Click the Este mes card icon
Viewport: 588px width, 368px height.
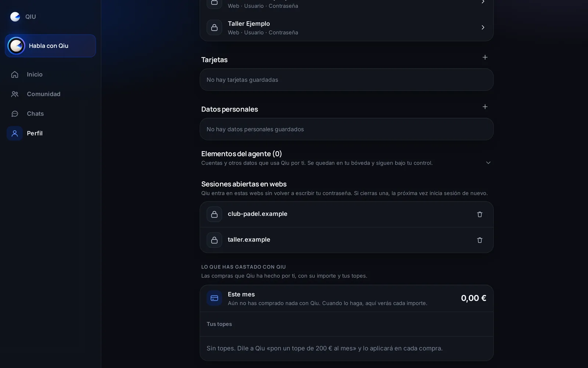pos(214,298)
